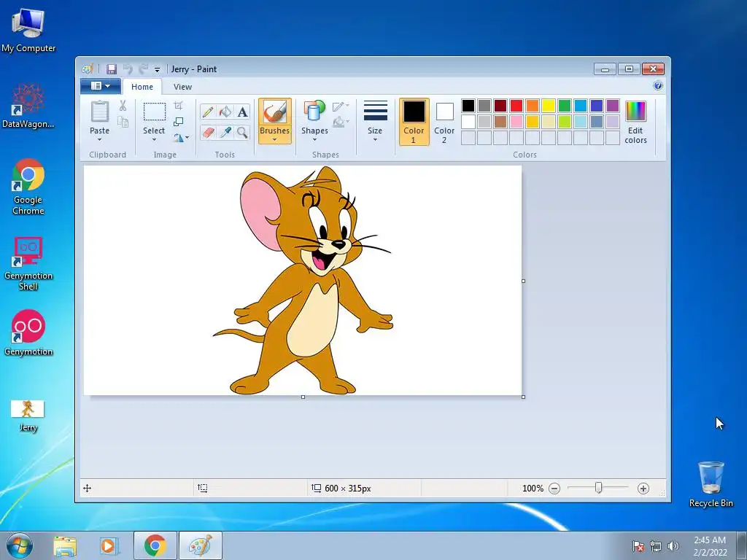Open Google Chrome desktop shortcut
The width and height of the screenshot is (747, 560).
(x=28, y=187)
